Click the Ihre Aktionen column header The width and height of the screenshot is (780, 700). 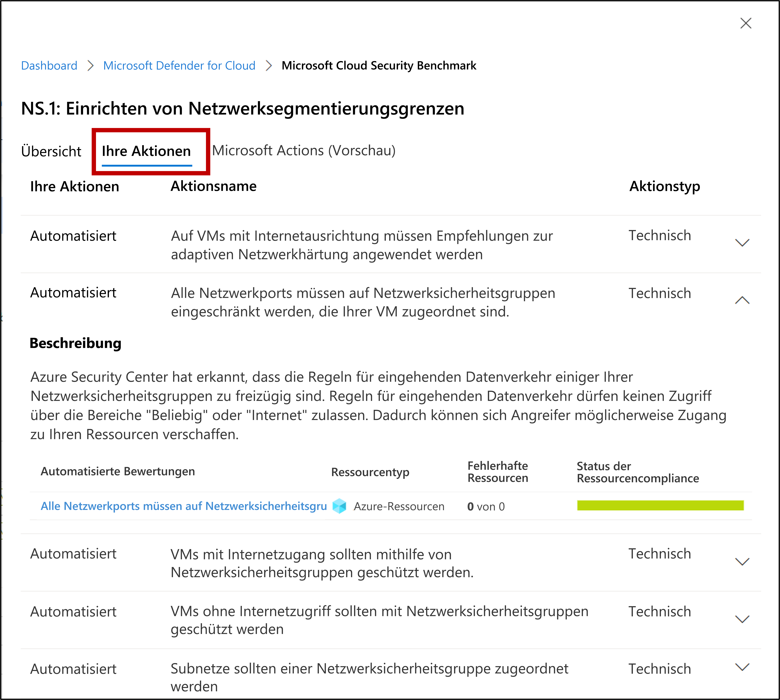(x=75, y=187)
